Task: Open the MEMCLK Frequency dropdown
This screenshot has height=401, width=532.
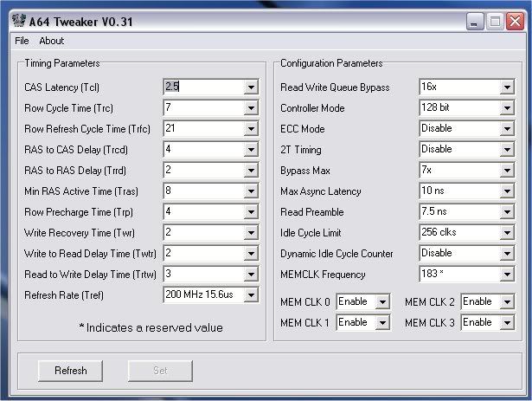Action: click(507, 275)
